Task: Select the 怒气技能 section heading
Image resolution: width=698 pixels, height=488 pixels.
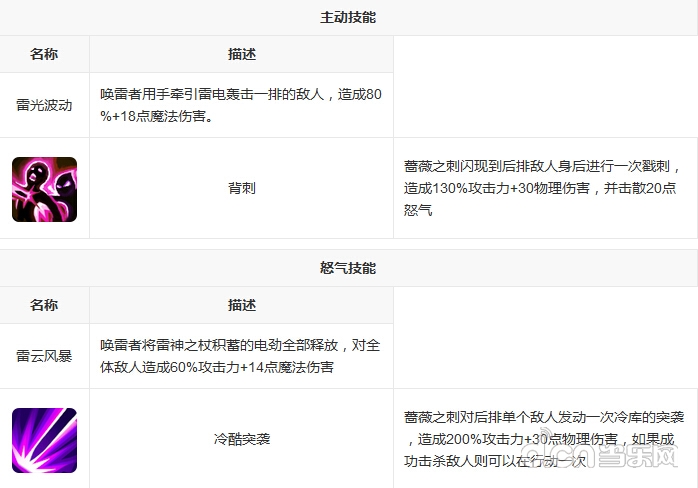Action: (348, 268)
